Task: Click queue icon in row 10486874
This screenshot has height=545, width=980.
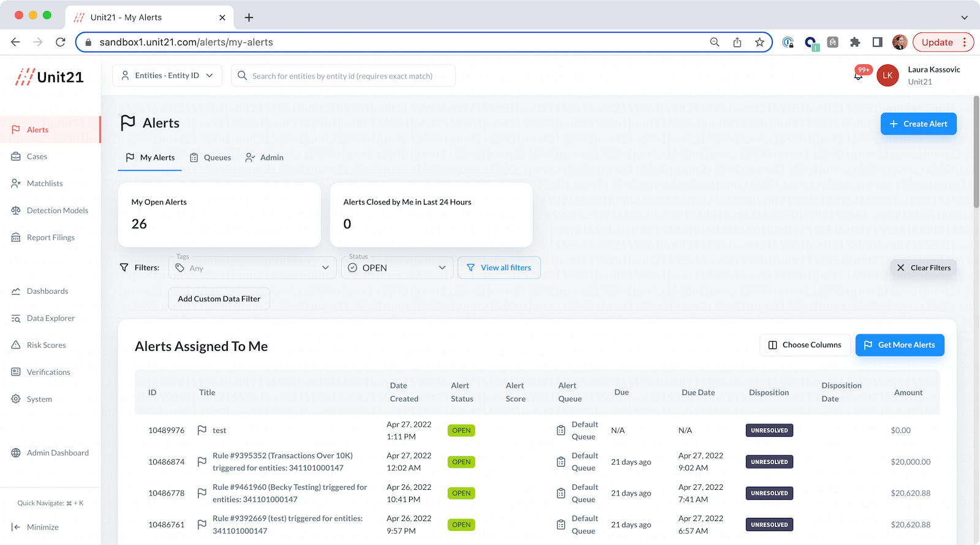Action: click(x=561, y=462)
